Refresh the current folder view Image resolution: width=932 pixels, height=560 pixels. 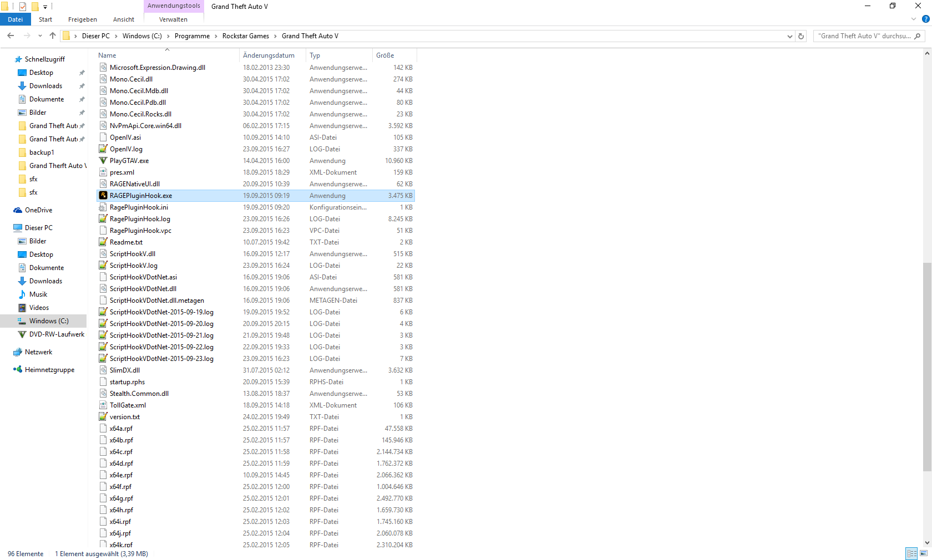coord(801,36)
